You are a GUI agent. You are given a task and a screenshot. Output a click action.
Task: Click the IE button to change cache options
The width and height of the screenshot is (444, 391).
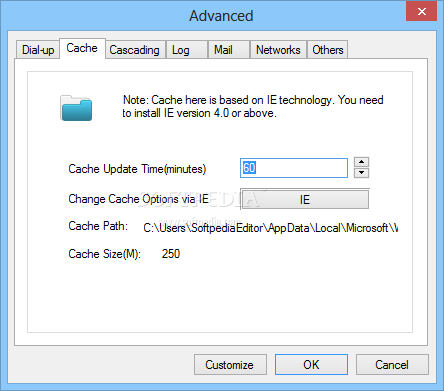(x=305, y=199)
